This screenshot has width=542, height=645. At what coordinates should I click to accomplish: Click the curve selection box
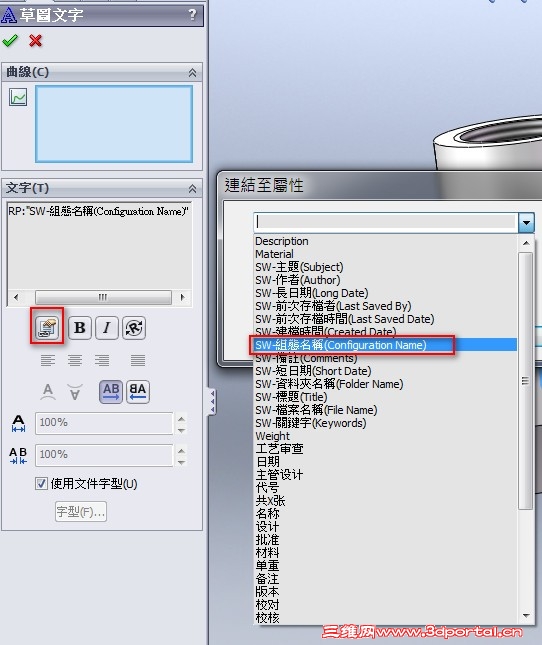[114, 124]
